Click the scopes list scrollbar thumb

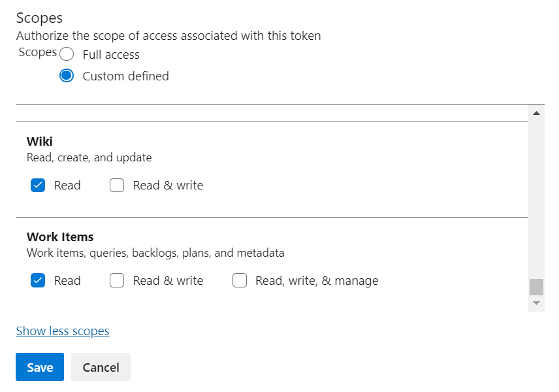click(536, 287)
